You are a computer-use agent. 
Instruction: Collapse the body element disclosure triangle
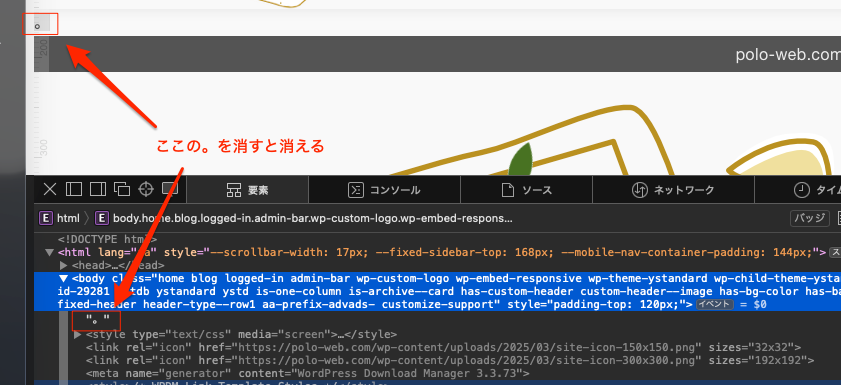tap(63, 279)
